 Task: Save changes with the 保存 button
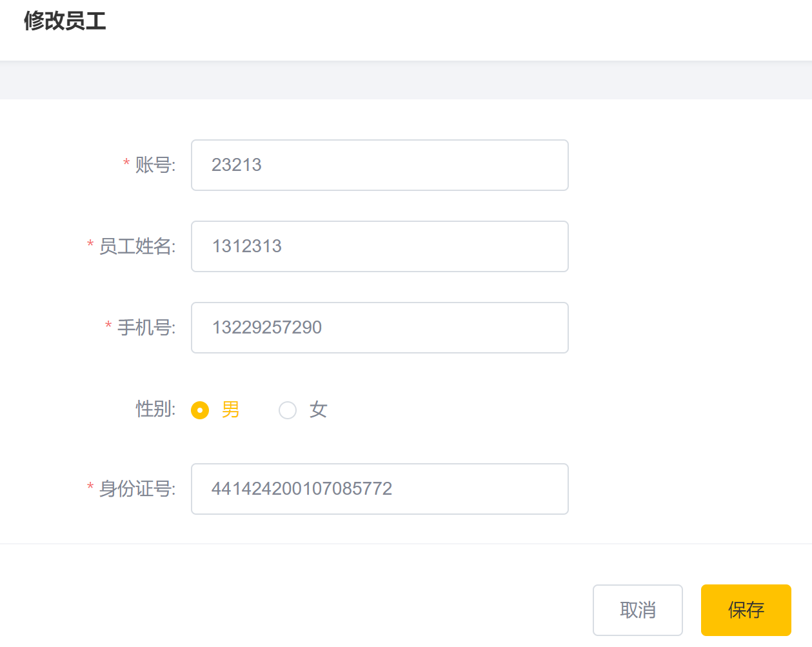coord(746,610)
